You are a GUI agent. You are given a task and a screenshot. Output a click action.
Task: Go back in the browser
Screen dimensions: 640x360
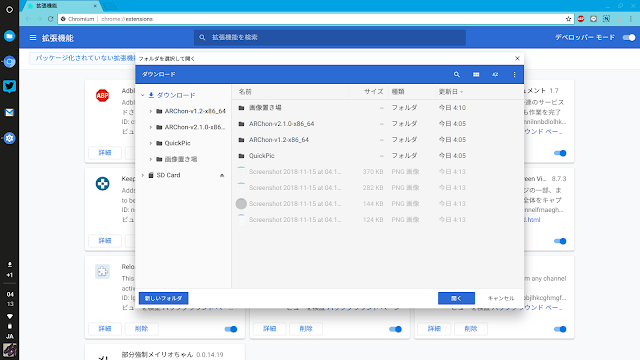[x=28, y=19]
